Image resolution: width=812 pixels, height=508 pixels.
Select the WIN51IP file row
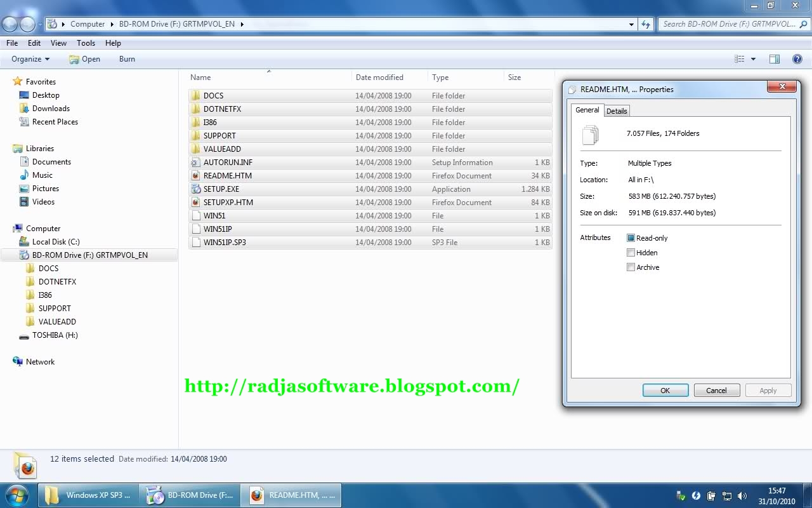(370, 229)
